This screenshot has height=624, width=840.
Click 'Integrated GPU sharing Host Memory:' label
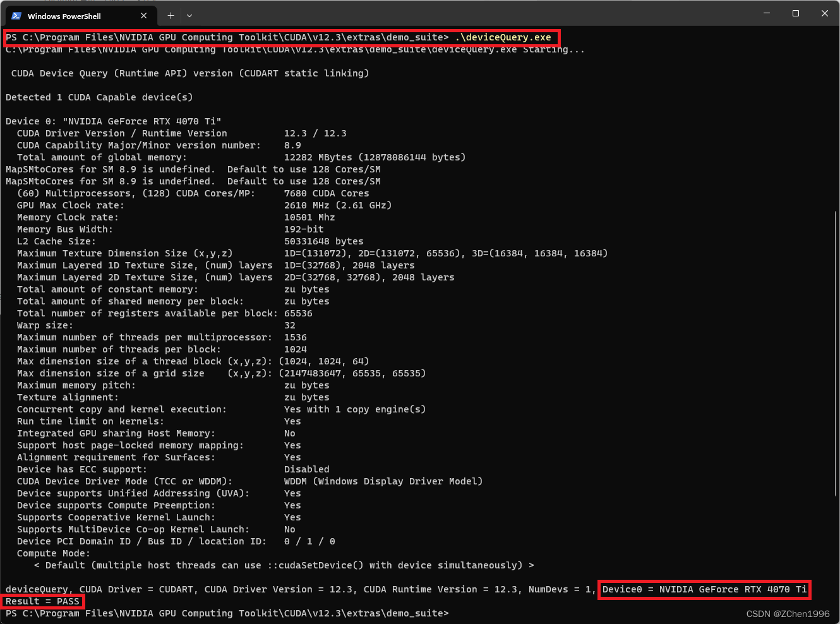click(x=116, y=433)
